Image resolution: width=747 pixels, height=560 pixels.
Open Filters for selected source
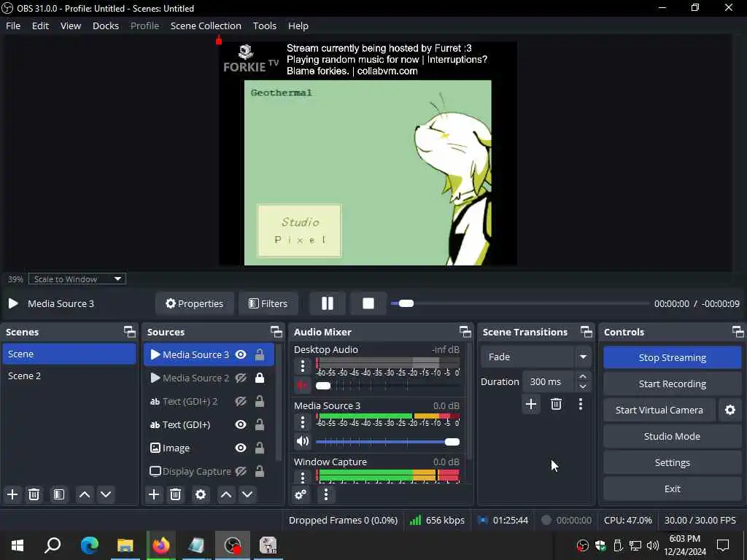tap(268, 303)
